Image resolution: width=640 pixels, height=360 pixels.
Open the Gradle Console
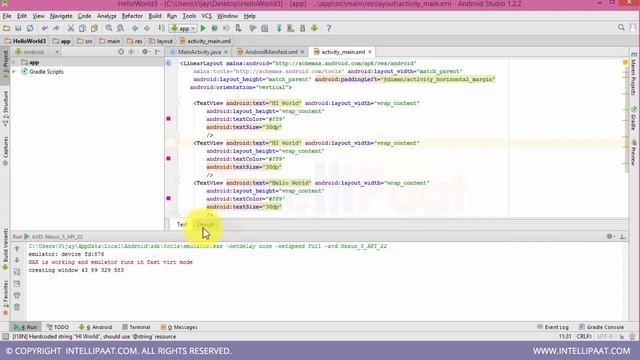click(x=601, y=327)
